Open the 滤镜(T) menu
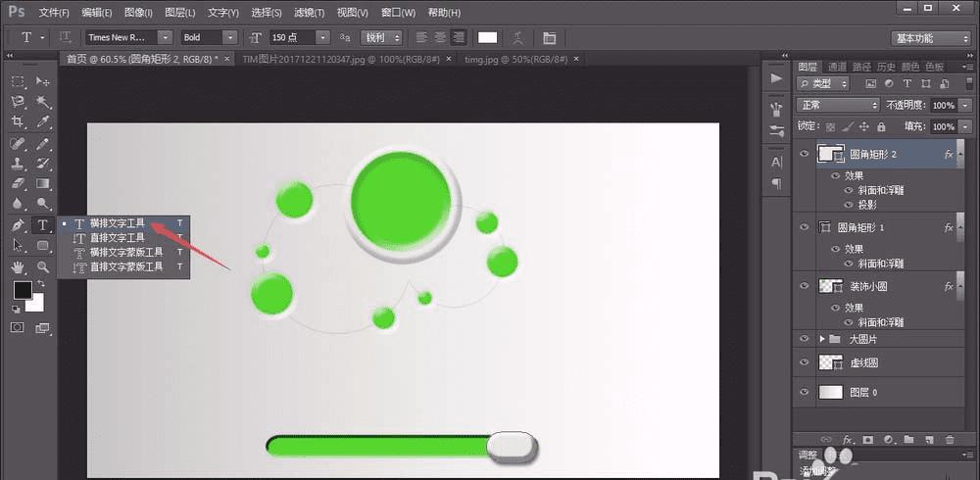The width and height of the screenshot is (980, 480). click(310, 13)
